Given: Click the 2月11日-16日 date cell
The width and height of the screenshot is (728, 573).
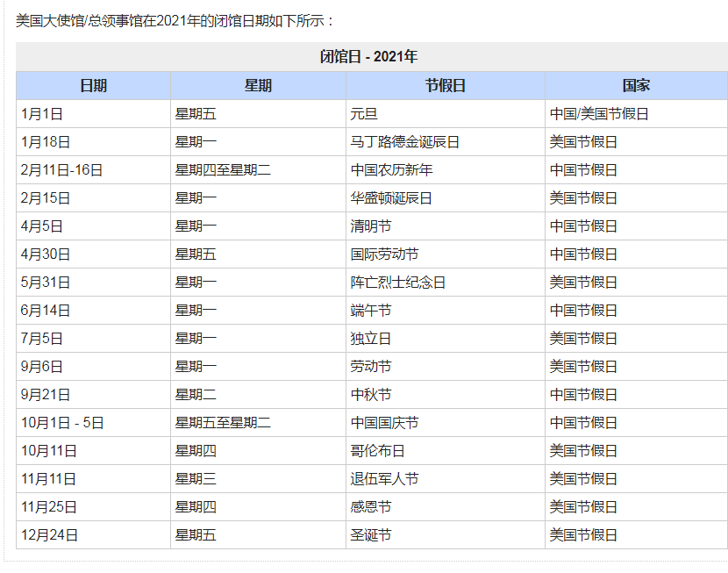Looking at the screenshot, I should (61, 170).
